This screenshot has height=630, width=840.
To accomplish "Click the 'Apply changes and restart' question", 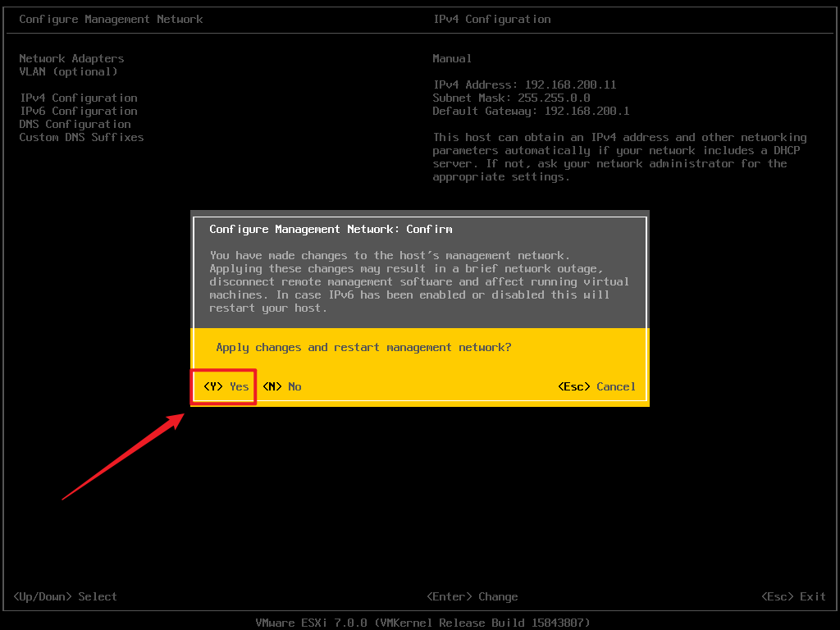I will 363,347.
